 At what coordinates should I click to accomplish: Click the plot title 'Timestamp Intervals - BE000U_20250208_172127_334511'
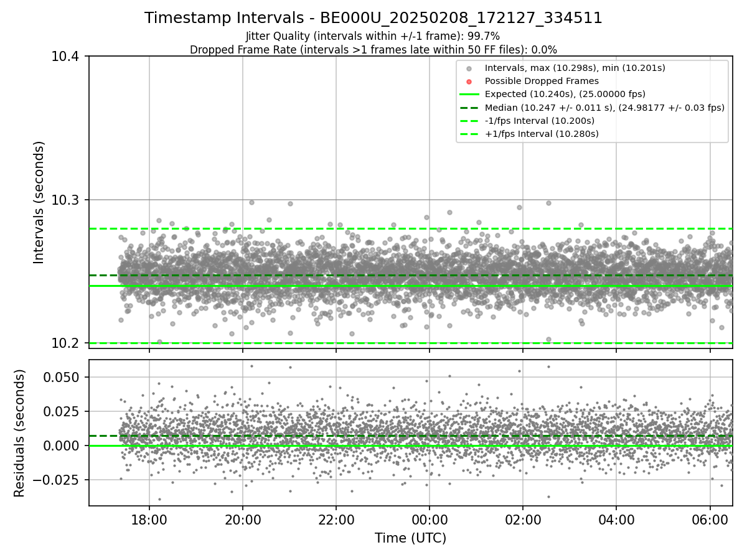tap(374, 18)
